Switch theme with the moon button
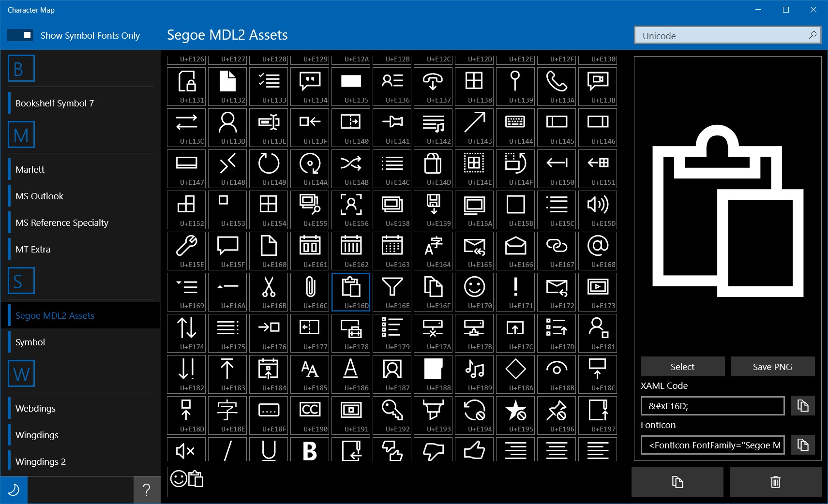 pos(14,490)
